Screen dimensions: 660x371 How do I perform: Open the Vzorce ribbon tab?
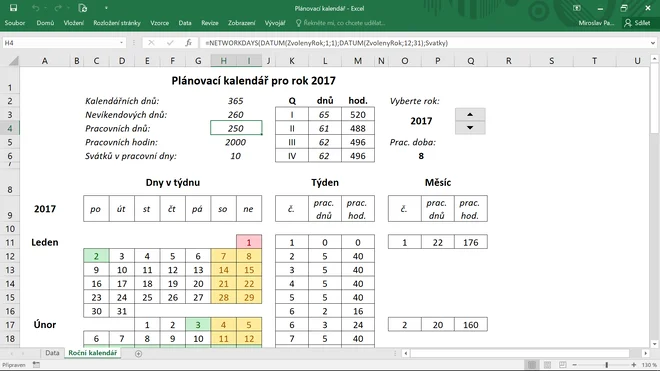click(160, 23)
